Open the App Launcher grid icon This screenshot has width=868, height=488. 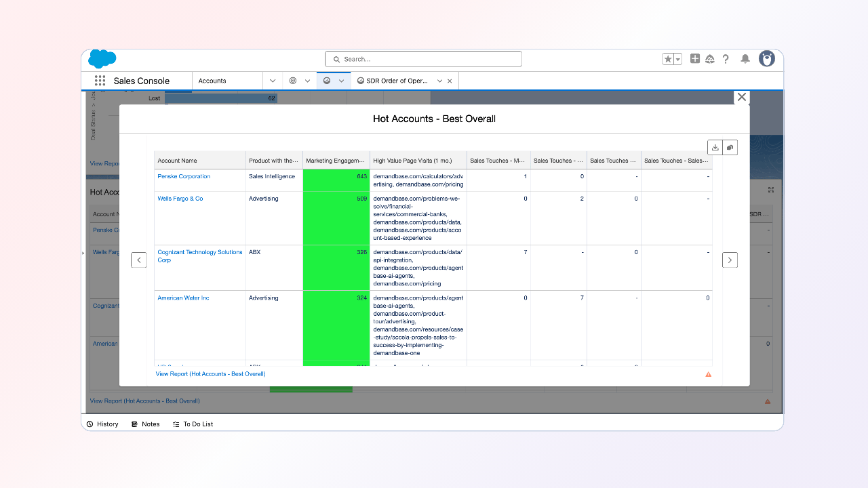pyautogui.click(x=100, y=81)
